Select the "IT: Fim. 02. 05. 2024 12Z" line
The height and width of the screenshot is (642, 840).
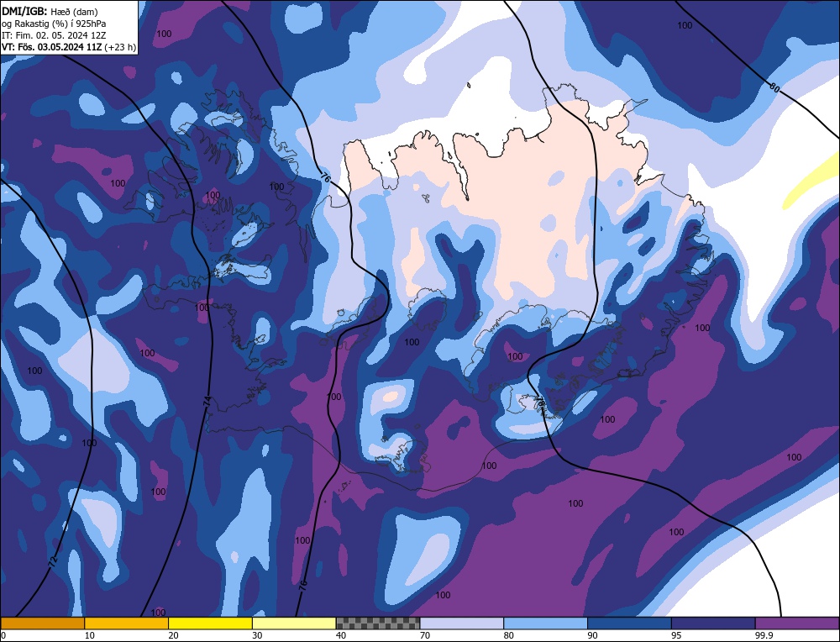54,35
